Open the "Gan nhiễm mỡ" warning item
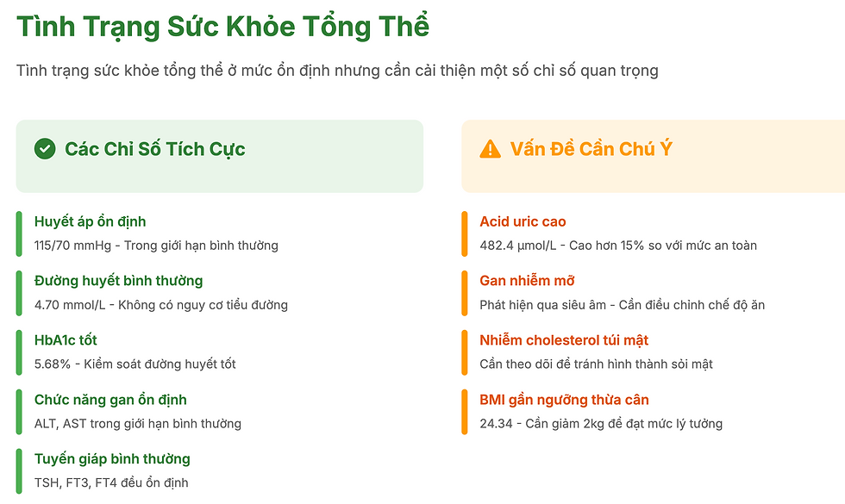Image resolution: width=845 pixels, height=504 pixels. pos(527,281)
